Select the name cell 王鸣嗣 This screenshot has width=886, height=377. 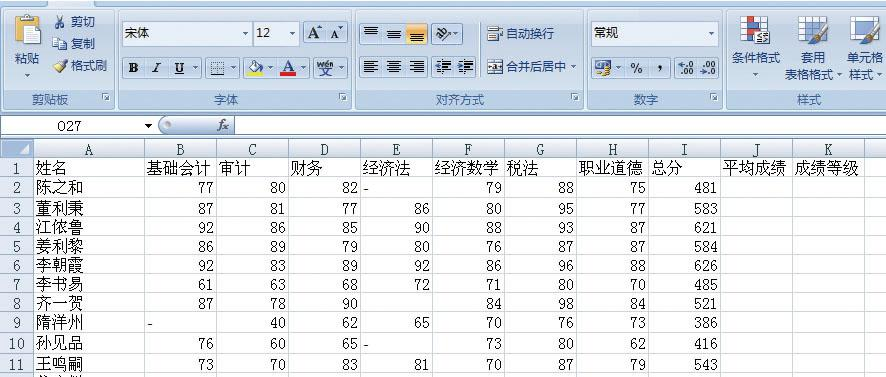89,363
